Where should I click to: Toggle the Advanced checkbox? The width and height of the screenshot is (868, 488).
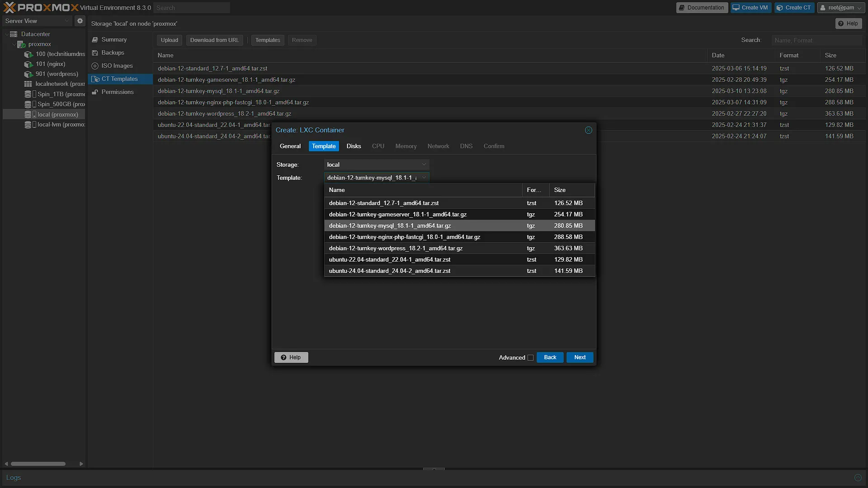click(x=531, y=358)
